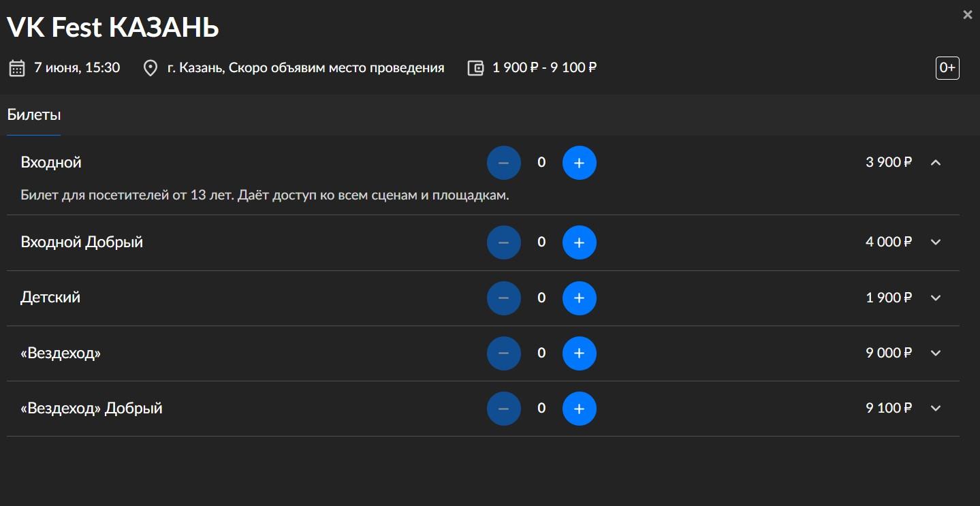Click the 0+ age rating badge
Image resolution: width=980 pixels, height=506 pixels.
(947, 67)
